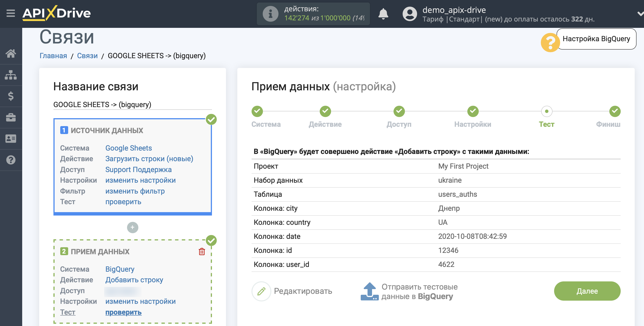Open the notifications bell
644x326 pixels.
383,14
